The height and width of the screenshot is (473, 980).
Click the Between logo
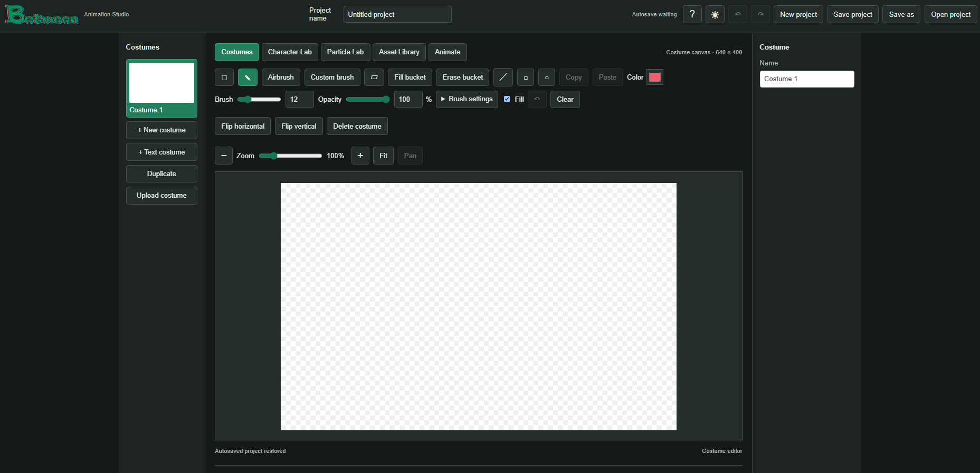click(x=42, y=15)
